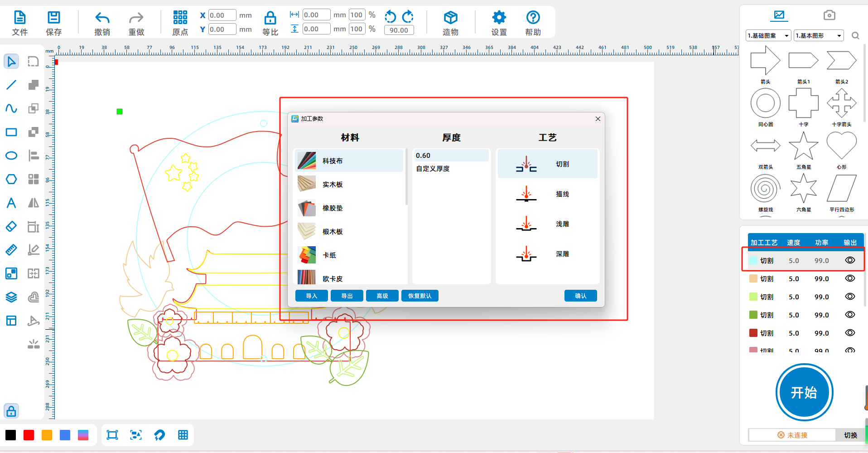Image resolution: width=868 pixels, height=453 pixels.
Task: Click the 高级 advanced button
Action: pyautogui.click(x=382, y=296)
